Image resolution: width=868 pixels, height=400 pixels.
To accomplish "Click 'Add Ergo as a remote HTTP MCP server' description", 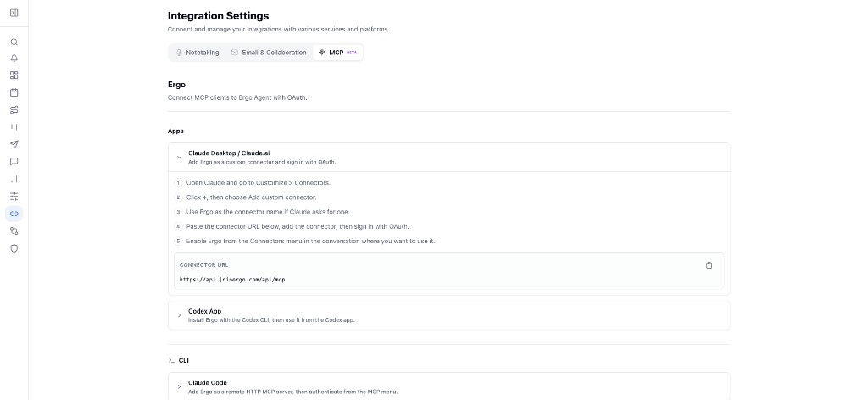I will click(x=292, y=392).
